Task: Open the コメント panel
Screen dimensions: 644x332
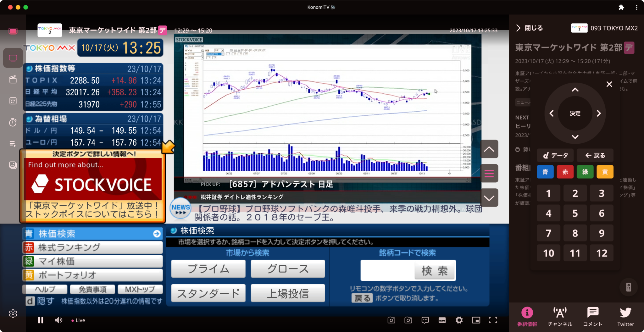Action: pos(592,316)
